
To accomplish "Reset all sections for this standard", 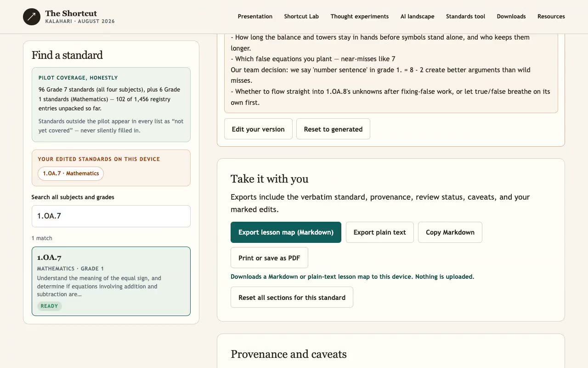I will click(x=292, y=298).
